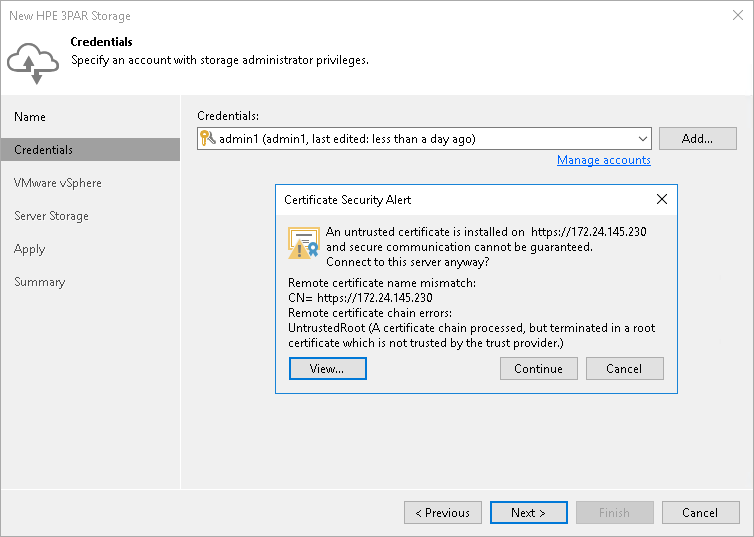Select the Credentials wizard step
754x537 pixels.
click(x=90, y=150)
